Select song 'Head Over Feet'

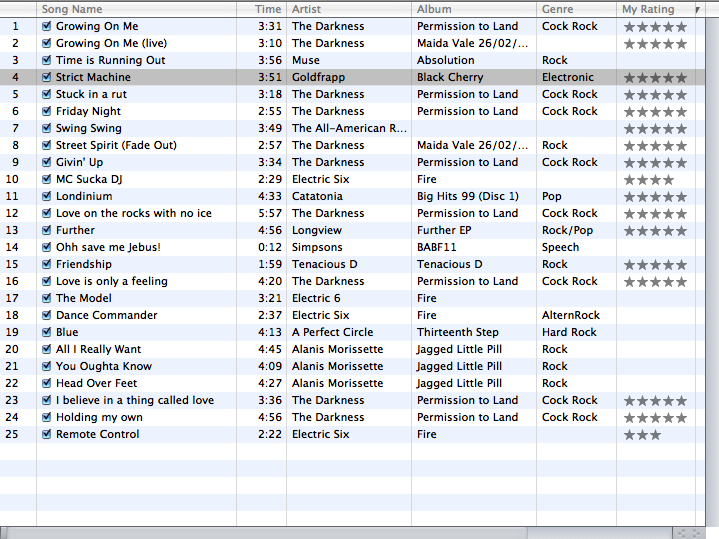click(x=96, y=383)
